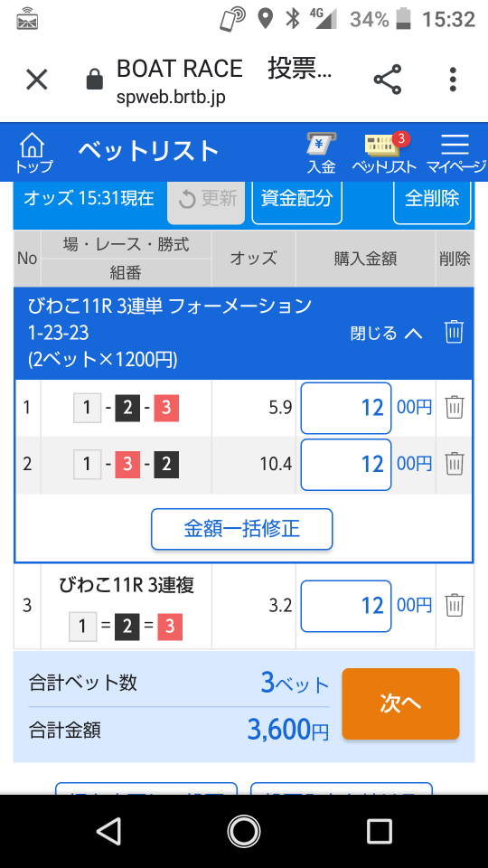Tap the orange 次へ button
Viewport: 488px width, 868px height.
click(400, 703)
